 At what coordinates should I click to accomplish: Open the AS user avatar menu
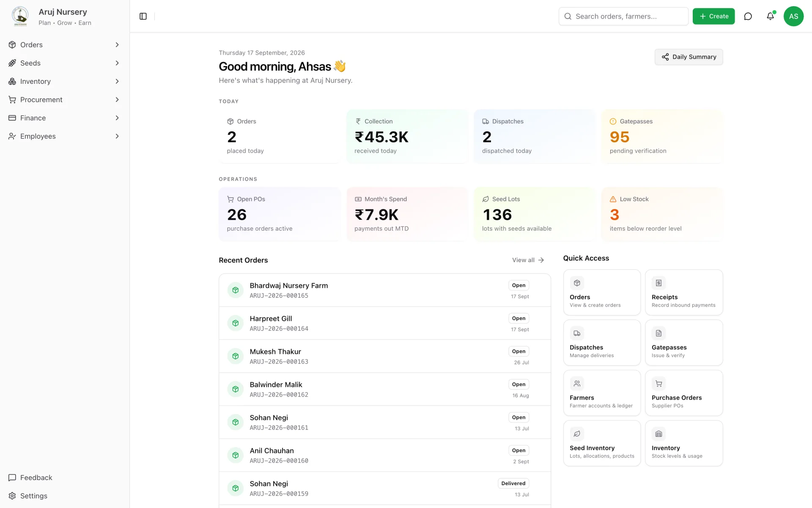(x=793, y=16)
